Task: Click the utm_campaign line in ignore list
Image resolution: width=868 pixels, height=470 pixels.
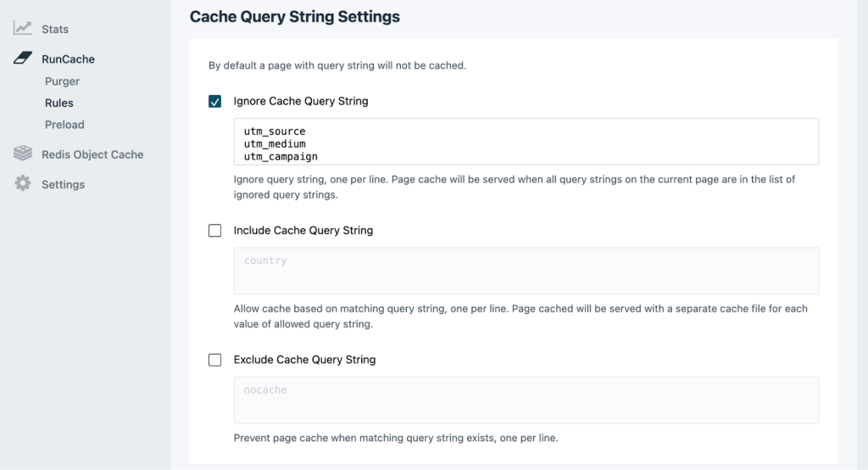Action: point(281,157)
